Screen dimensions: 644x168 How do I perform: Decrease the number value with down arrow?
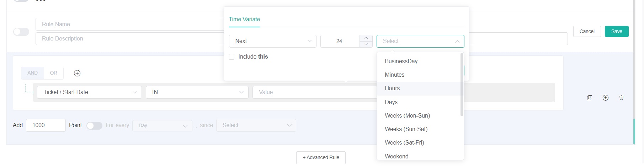[x=366, y=44]
